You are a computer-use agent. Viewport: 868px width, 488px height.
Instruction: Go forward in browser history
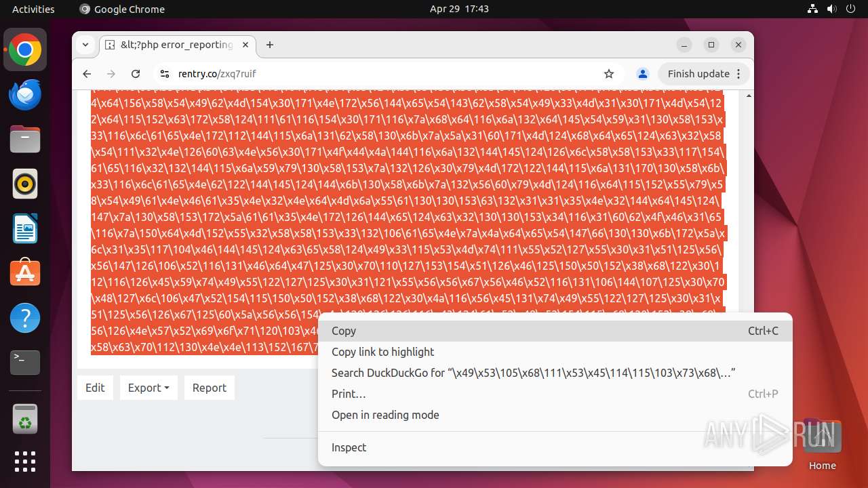point(111,74)
